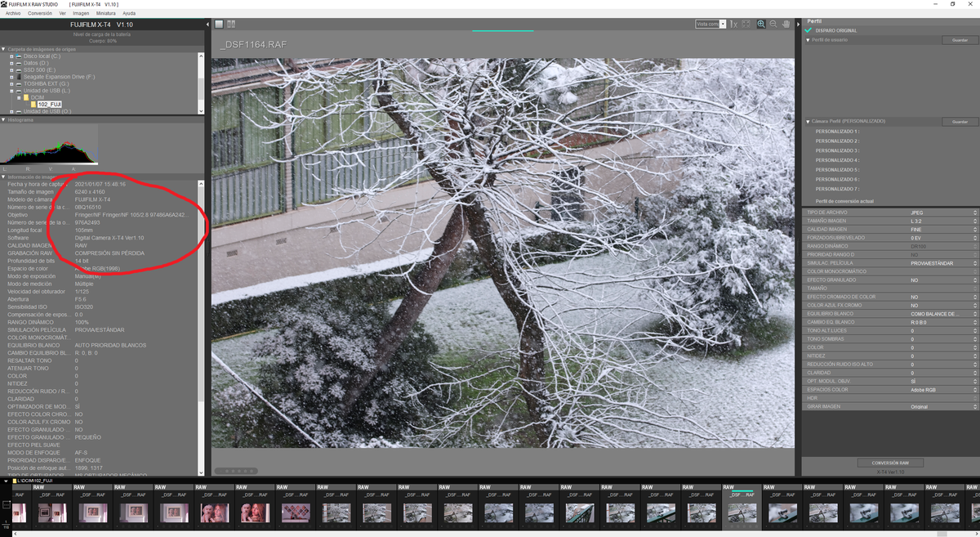The image size is (980, 537).
Task: Collapse the Histograma panel section
Action: (x=4, y=119)
